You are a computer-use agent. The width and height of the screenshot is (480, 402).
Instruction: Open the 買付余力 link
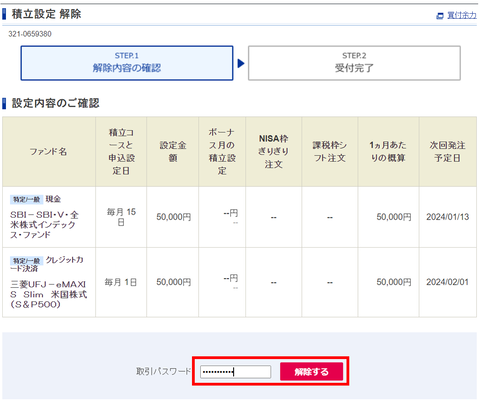pos(462,15)
